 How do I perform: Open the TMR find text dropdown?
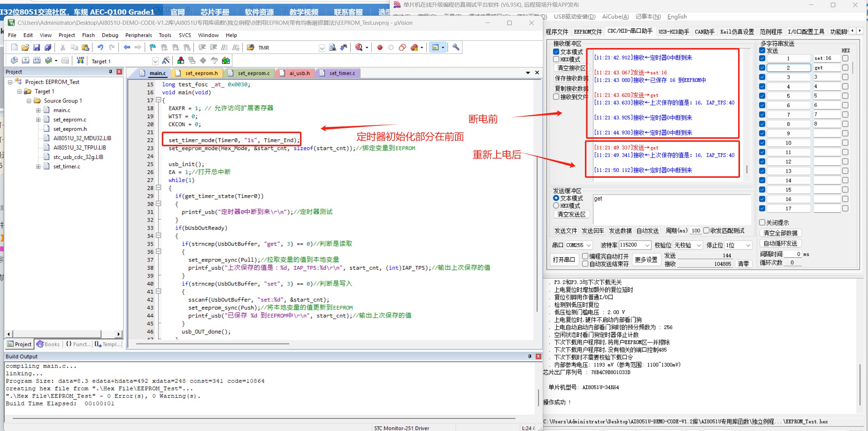coord(322,48)
